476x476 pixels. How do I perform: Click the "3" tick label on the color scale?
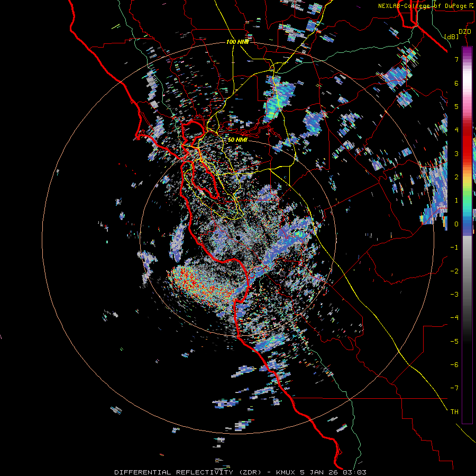pos(456,153)
